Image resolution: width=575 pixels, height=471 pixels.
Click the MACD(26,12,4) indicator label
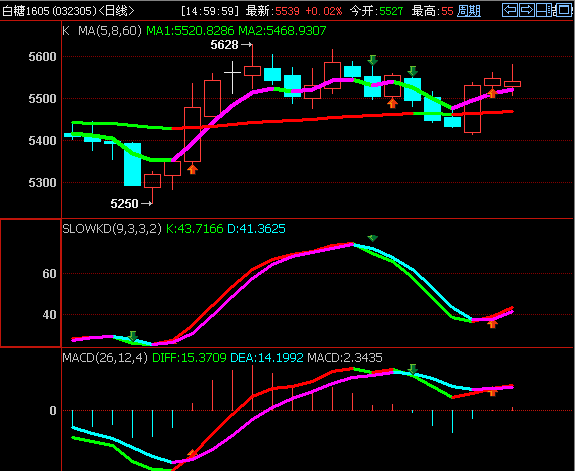(x=105, y=357)
